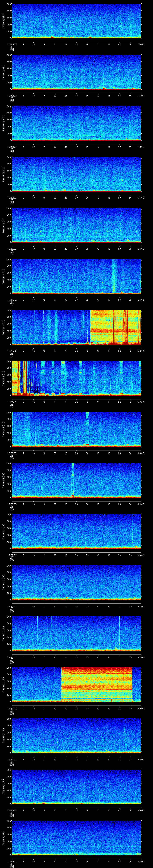Click the 19:42:00 time label
This screenshot has width=153, height=868.
click(x=12, y=708)
